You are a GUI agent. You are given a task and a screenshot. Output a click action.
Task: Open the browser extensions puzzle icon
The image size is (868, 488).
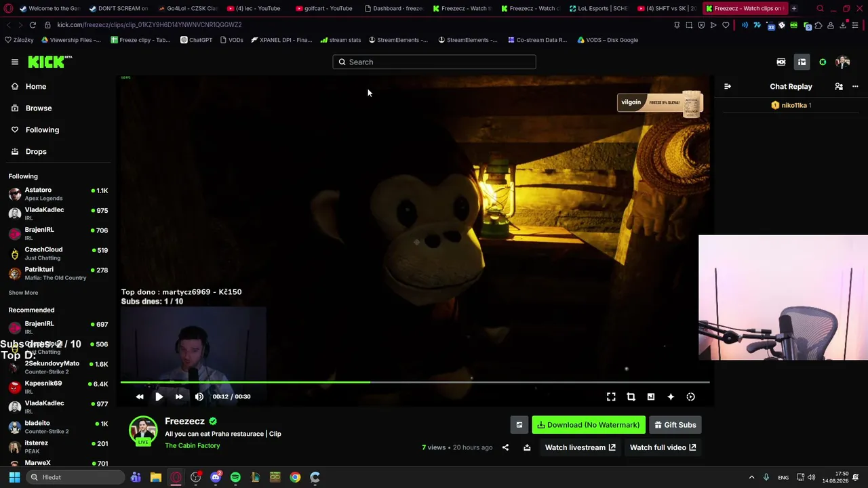(818, 26)
